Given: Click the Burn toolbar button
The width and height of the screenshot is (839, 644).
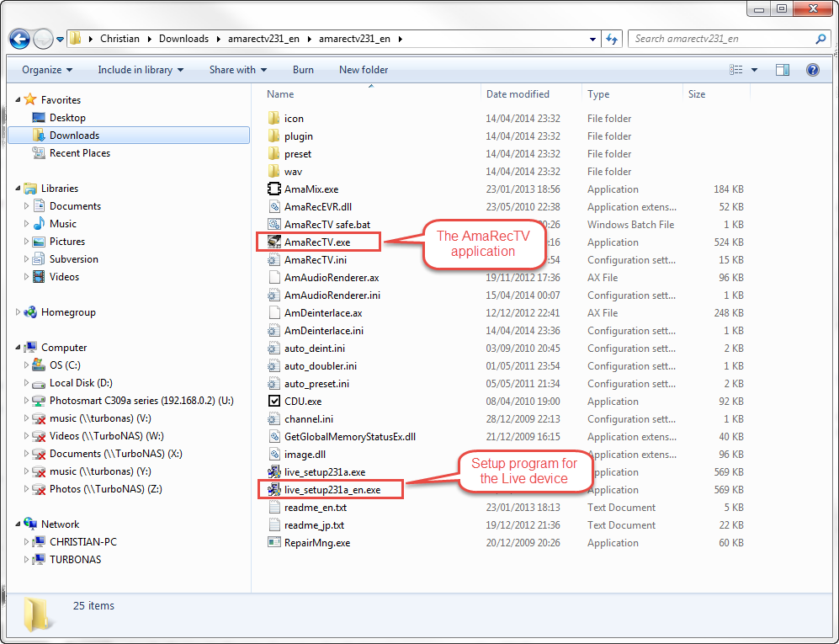Looking at the screenshot, I should click(x=304, y=70).
